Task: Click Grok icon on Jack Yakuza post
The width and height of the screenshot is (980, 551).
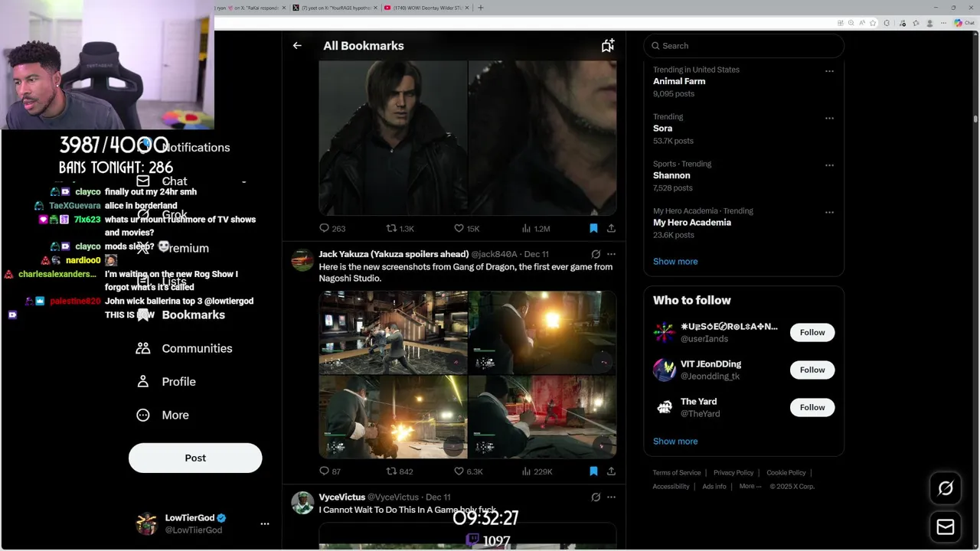Action: [x=596, y=254]
